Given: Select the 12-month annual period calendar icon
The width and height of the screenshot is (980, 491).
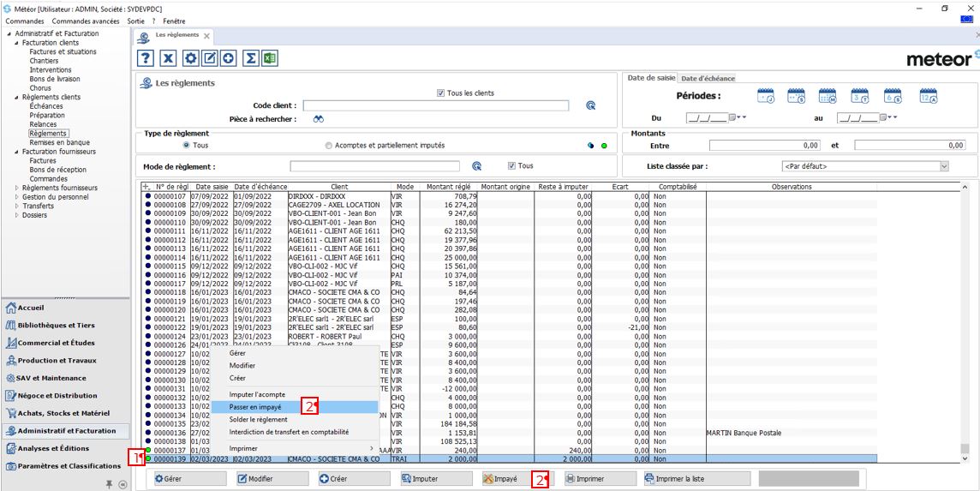Looking at the screenshot, I should [929, 96].
